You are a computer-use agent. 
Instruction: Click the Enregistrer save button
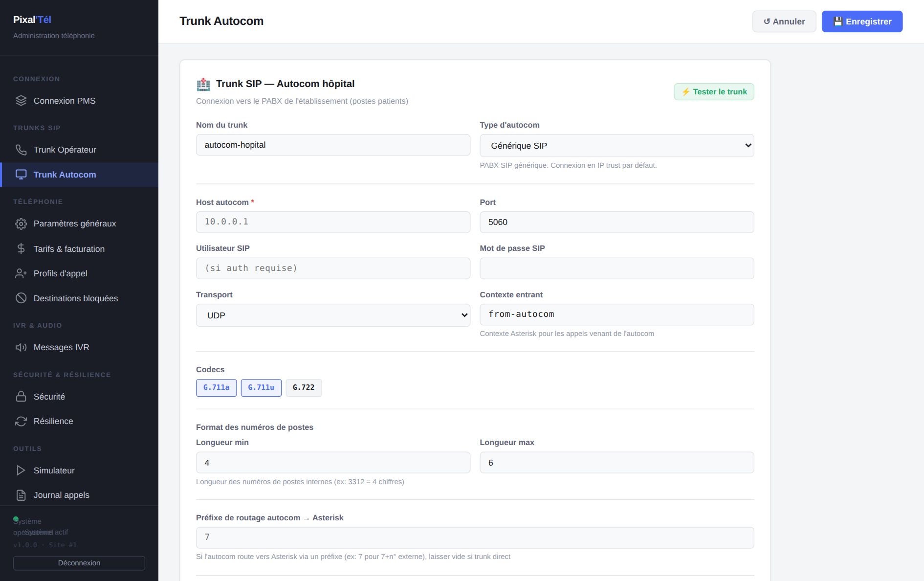point(862,22)
